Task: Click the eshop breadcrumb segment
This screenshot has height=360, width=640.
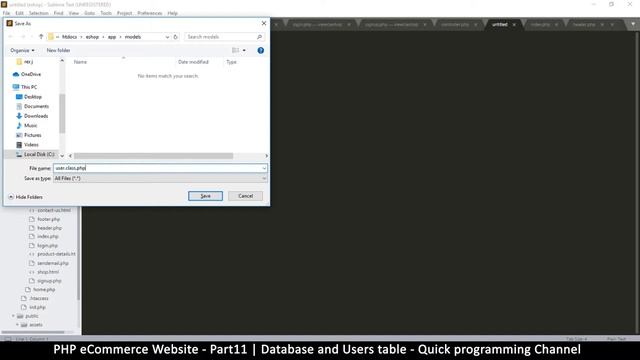Action: click(x=92, y=37)
